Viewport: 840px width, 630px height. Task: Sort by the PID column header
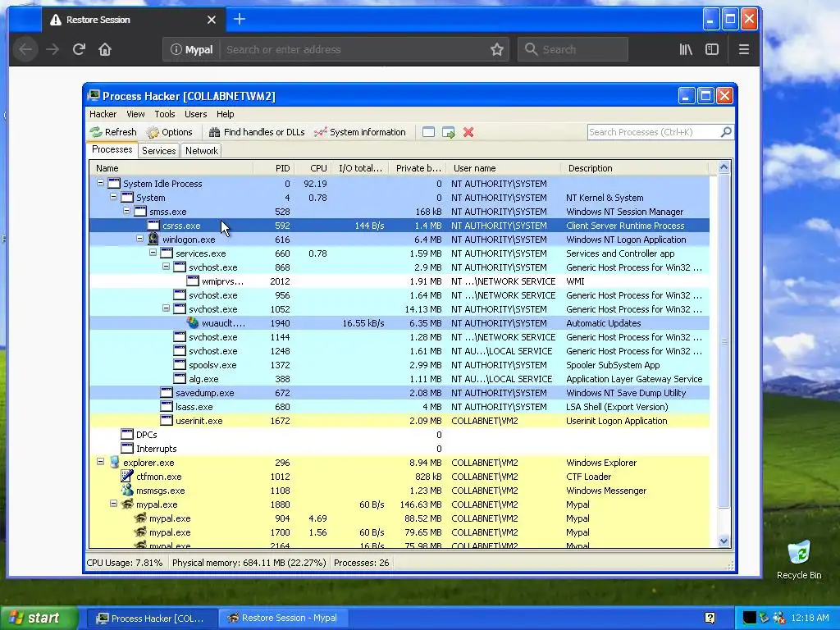[x=274, y=168]
